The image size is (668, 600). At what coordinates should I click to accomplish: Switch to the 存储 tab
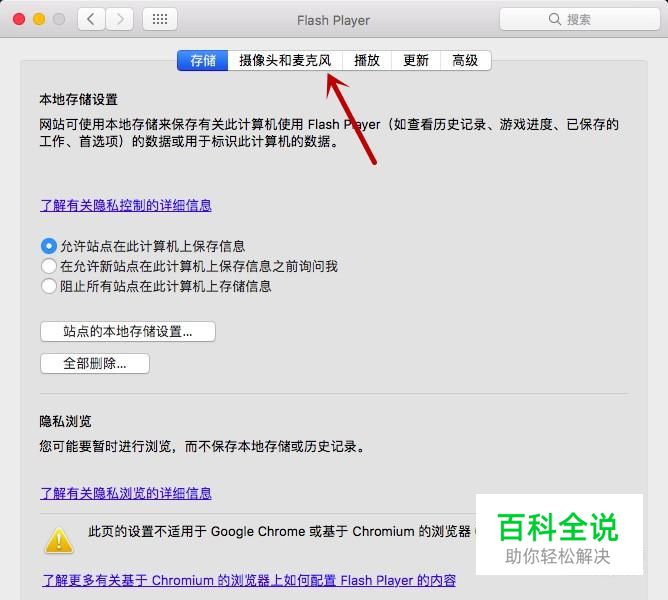(x=203, y=61)
